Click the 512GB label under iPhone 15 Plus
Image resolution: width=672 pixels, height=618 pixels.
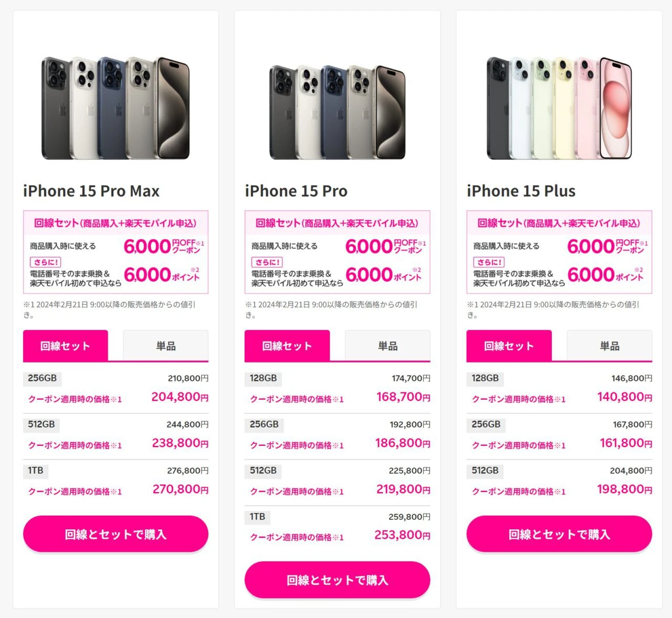coord(485,471)
